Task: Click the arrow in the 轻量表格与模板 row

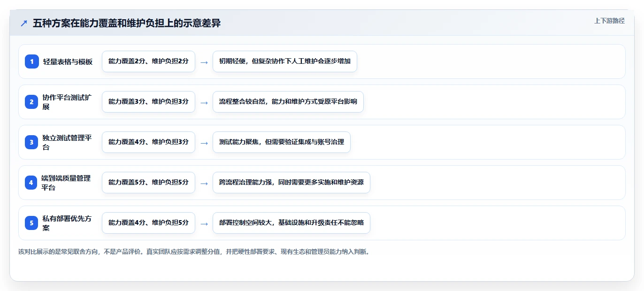Action: pyautogui.click(x=204, y=62)
